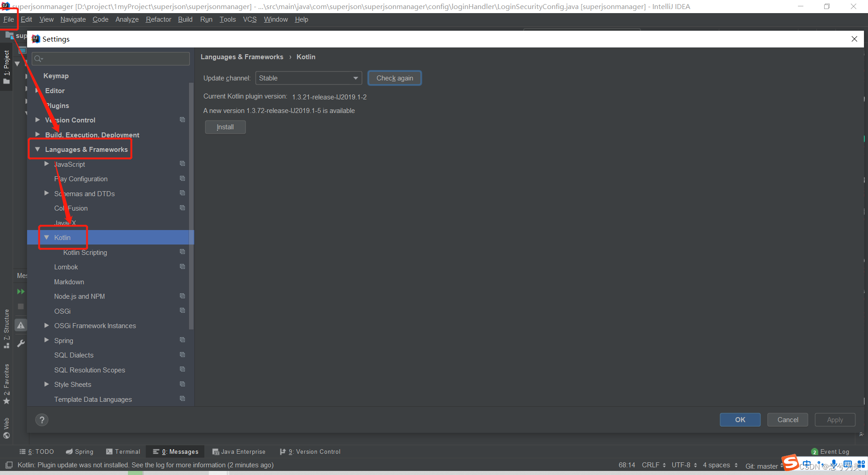This screenshot has height=475, width=868.
Task: Click the warning alert icon in left sidebar
Action: (x=20, y=325)
